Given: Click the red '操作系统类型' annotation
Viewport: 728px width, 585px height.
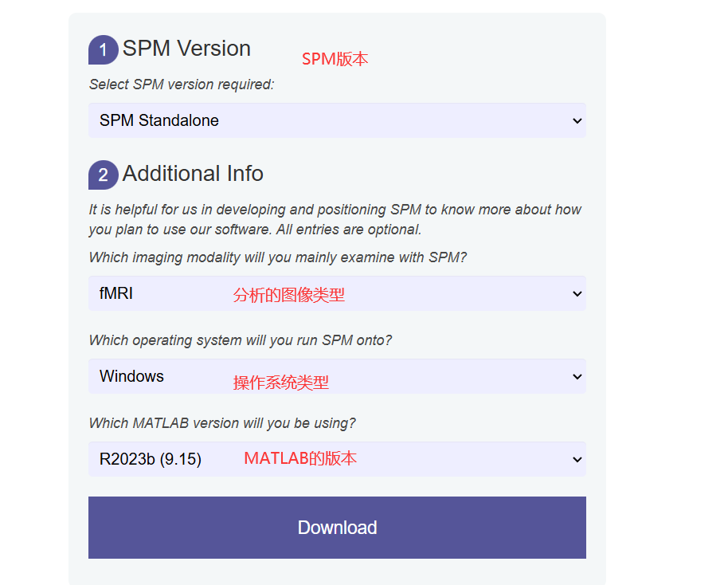Looking at the screenshot, I should pyautogui.click(x=280, y=383).
